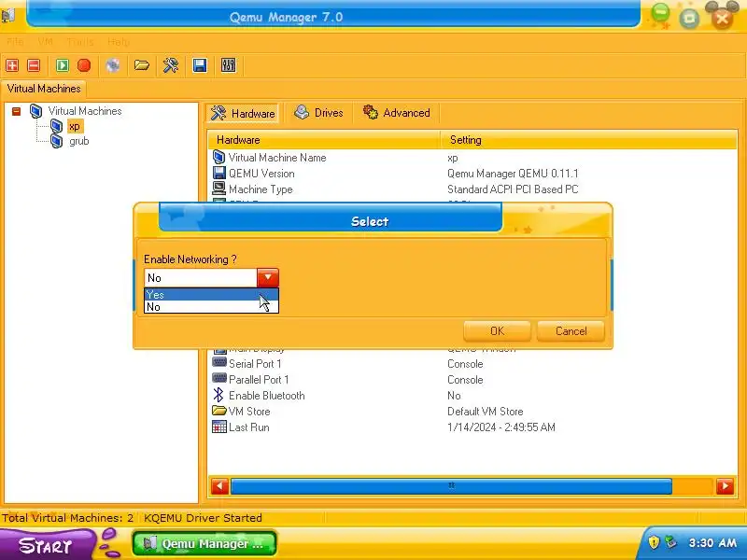Click the Last Run calendar icon
Viewport: 747px width, 560px height.
point(219,427)
